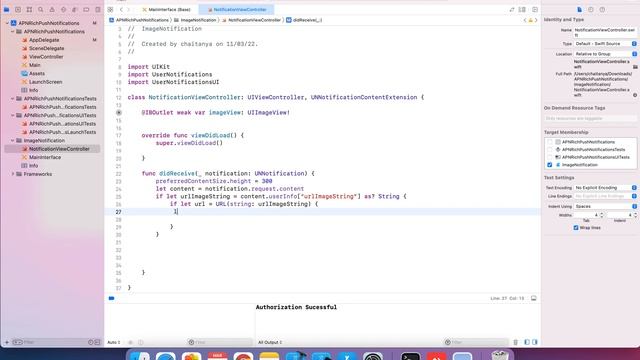Image resolution: width=640 pixels, height=360 pixels.
Task: Click the folder icon beside Location path
Action: [x=635, y=67]
